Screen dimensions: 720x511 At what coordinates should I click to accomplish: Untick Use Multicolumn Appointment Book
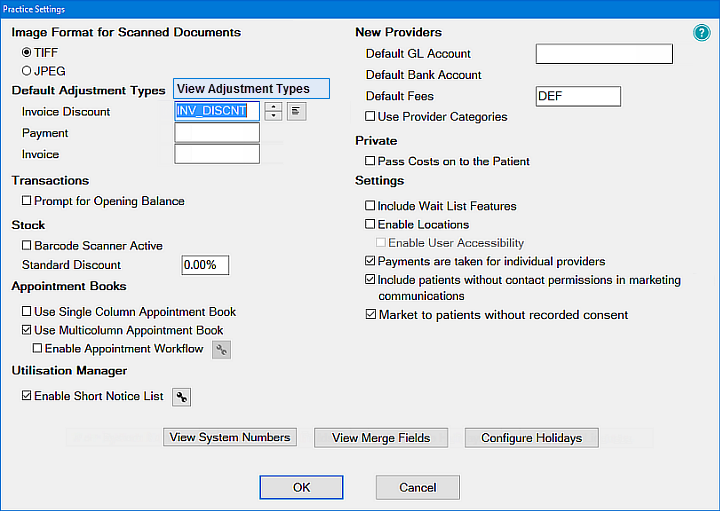pos(27,330)
